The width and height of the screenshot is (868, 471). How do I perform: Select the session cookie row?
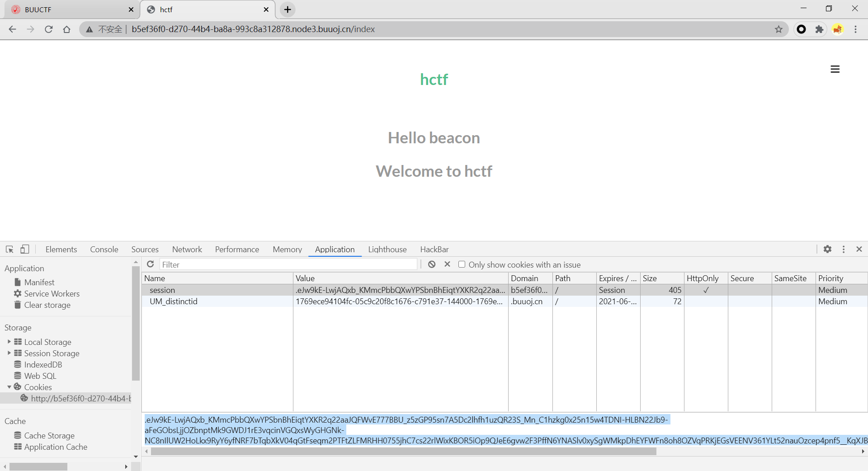[505, 290]
